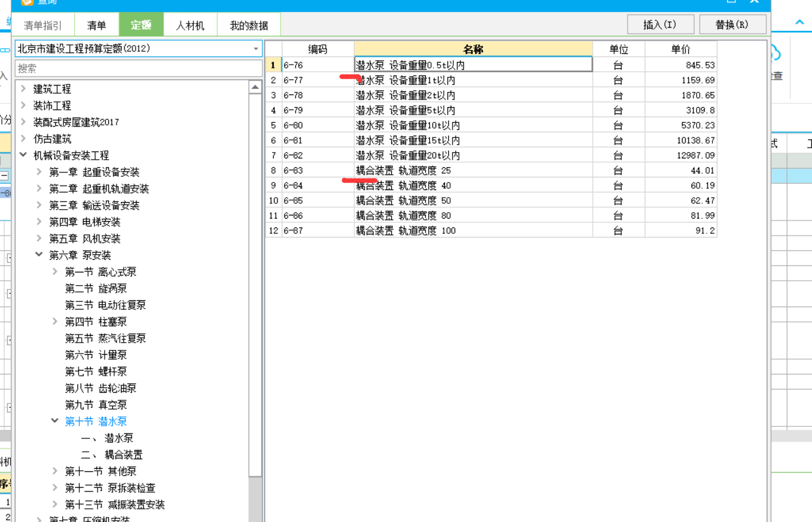The image size is (812, 522).
Task: Click the 搜索 input field
Action: point(138,68)
